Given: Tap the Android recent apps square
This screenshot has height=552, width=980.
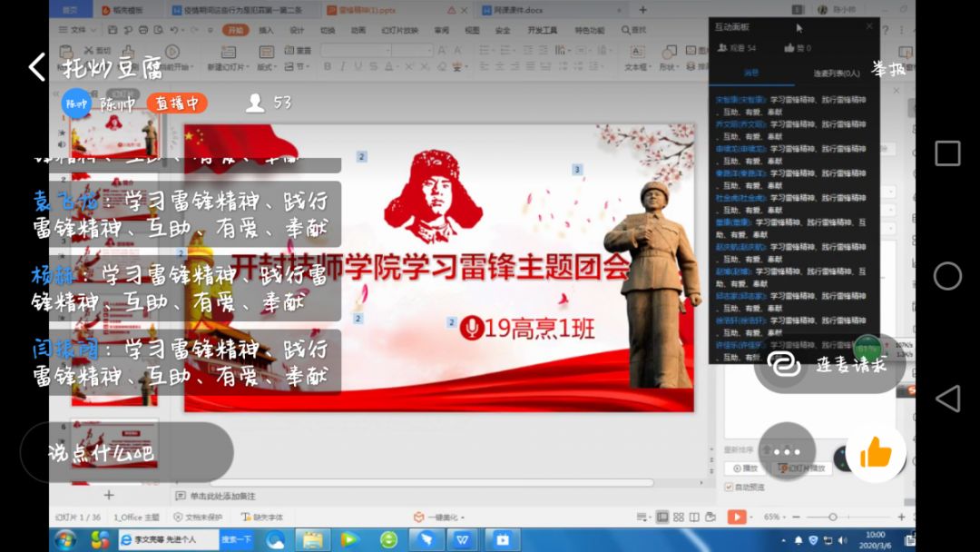Looking at the screenshot, I should (947, 153).
